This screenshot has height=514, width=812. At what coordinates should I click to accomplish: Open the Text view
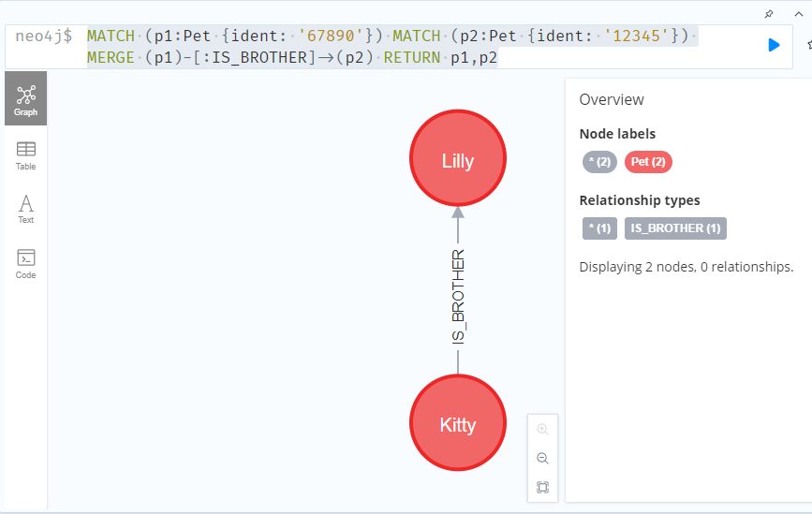[x=26, y=209]
